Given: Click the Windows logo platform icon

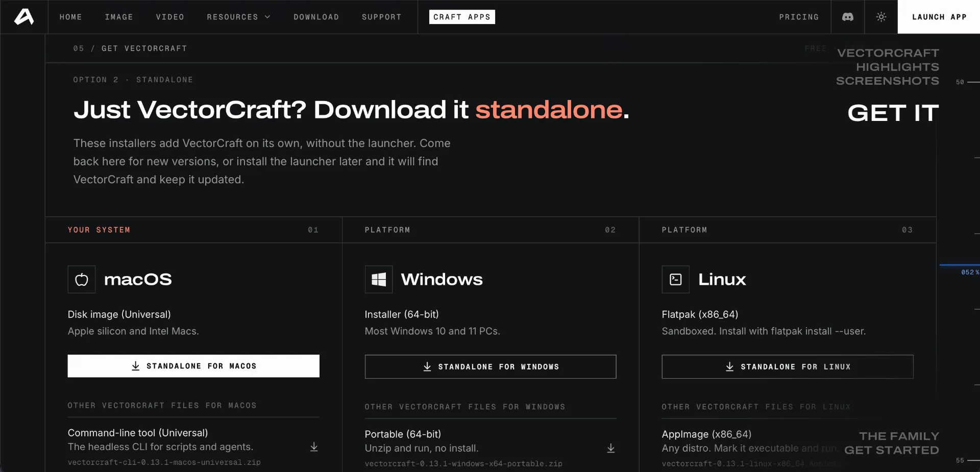Looking at the screenshot, I should coord(379,279).
